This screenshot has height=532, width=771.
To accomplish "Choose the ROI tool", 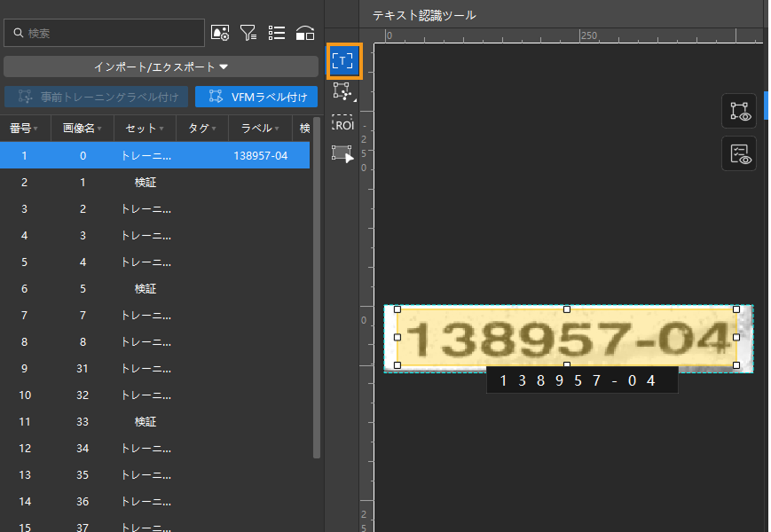I will click(342, 122).
